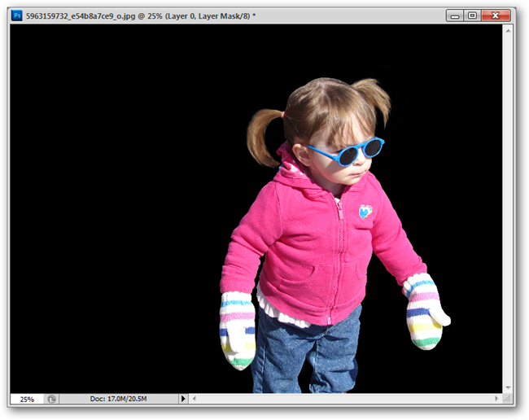Click the document title 5963159732_e54b8a7ce9_o.jpg

pyautogui.click(x=81, y=15)
